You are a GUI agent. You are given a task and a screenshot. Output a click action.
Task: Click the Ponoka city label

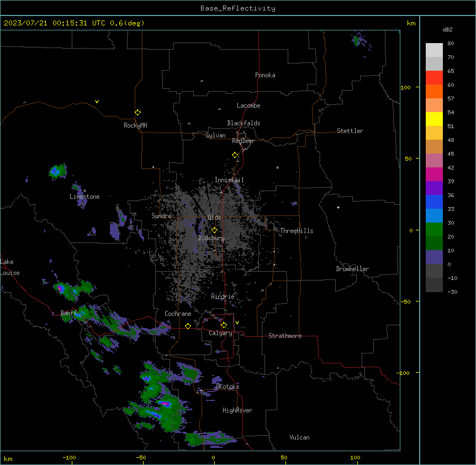(x=265, y=75)
